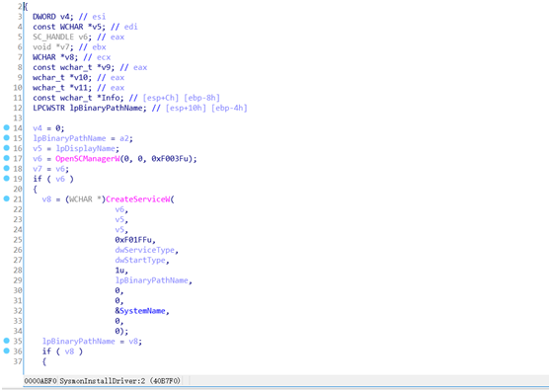Toggle breakpoint dot on line 17
The image size is (551, 392).
6,158
